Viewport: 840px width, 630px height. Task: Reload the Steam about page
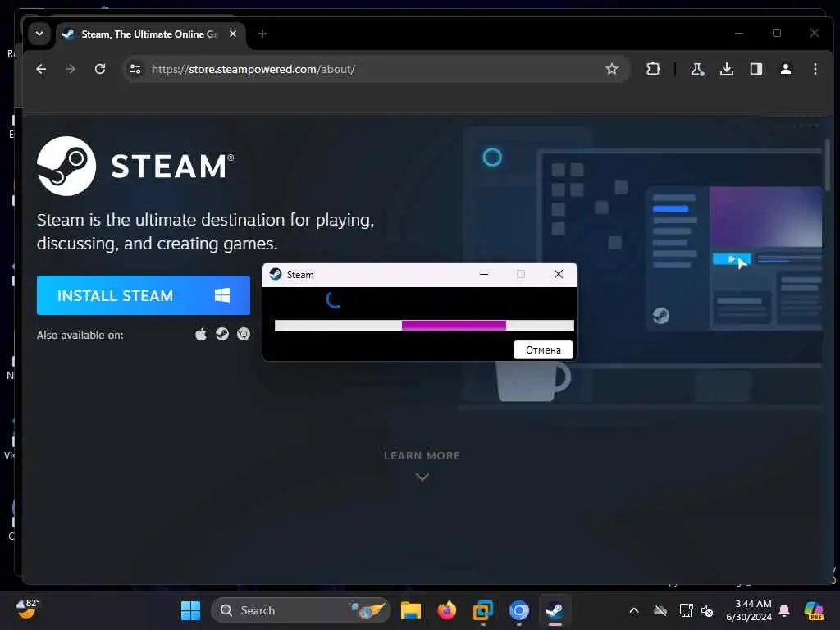[99, 69]
